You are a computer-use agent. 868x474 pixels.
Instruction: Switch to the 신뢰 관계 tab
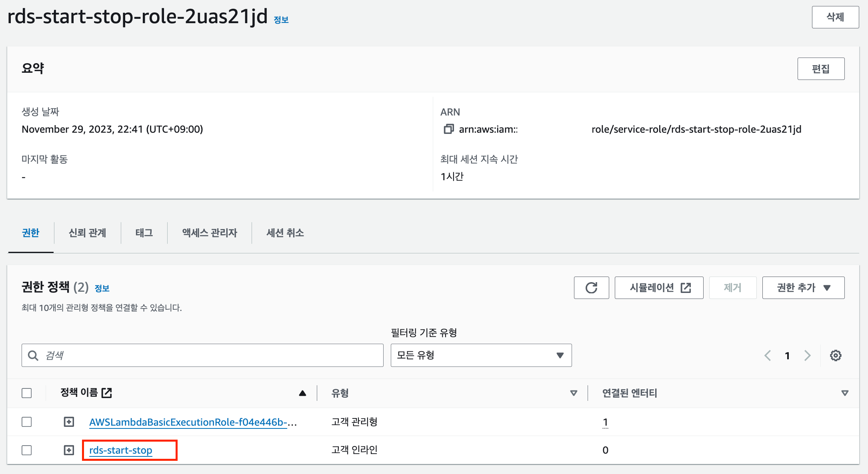tap(87, 233)
